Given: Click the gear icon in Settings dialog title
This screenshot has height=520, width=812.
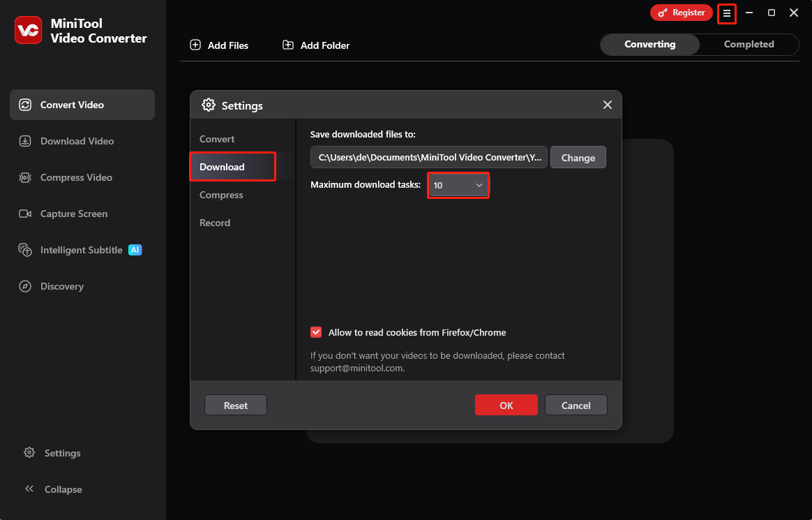Looking at the screenshot, I should (x=208, y=105).
